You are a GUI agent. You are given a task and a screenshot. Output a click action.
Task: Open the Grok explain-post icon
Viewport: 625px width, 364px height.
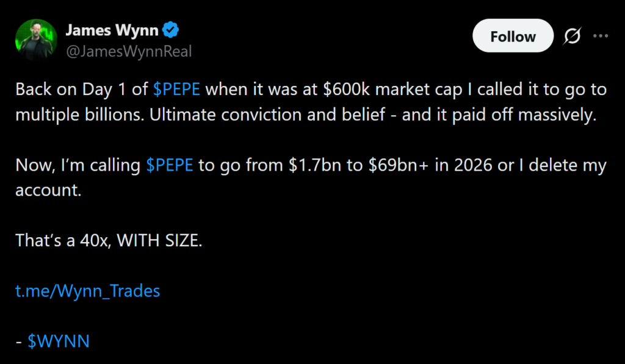coord(572,37)
